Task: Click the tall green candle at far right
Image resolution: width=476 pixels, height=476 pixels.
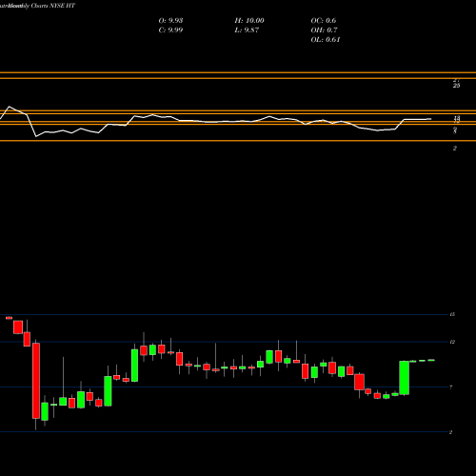Action: [404, 378]
